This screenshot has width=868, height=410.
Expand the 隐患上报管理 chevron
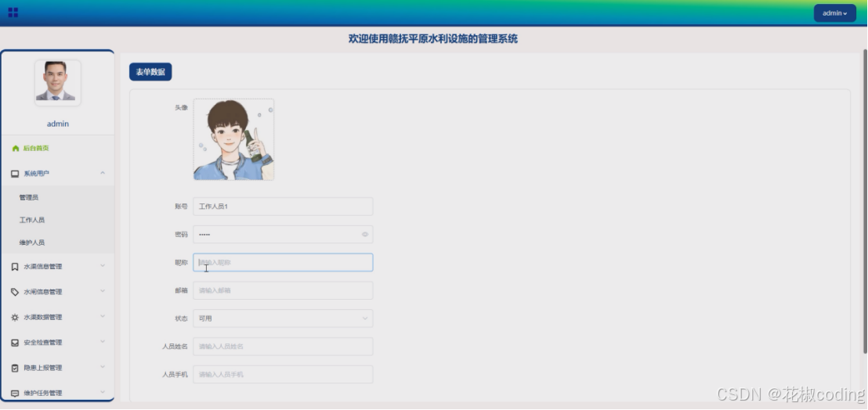click(103, 367)
